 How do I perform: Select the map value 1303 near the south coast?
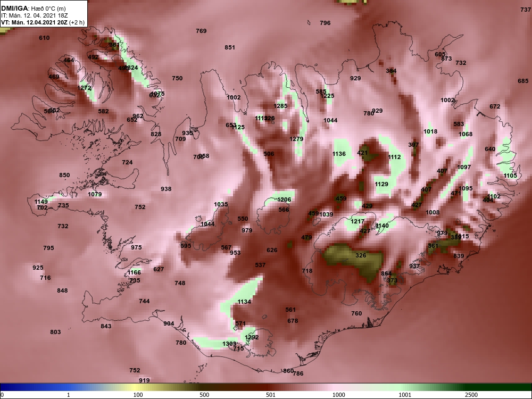pyautogui.click(x=229, y=344)
